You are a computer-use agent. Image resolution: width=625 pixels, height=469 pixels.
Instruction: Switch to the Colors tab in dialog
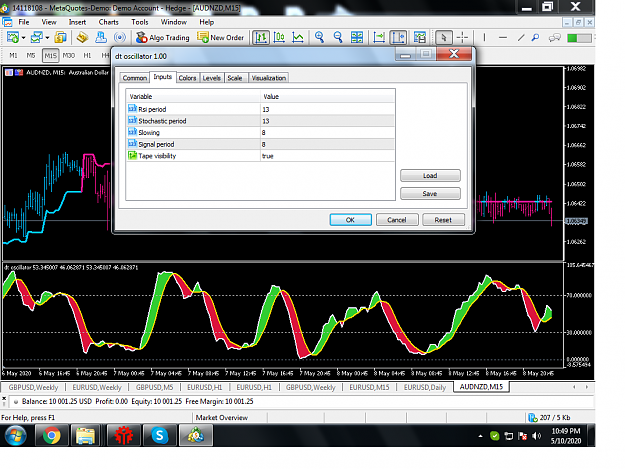coord(187,78)
